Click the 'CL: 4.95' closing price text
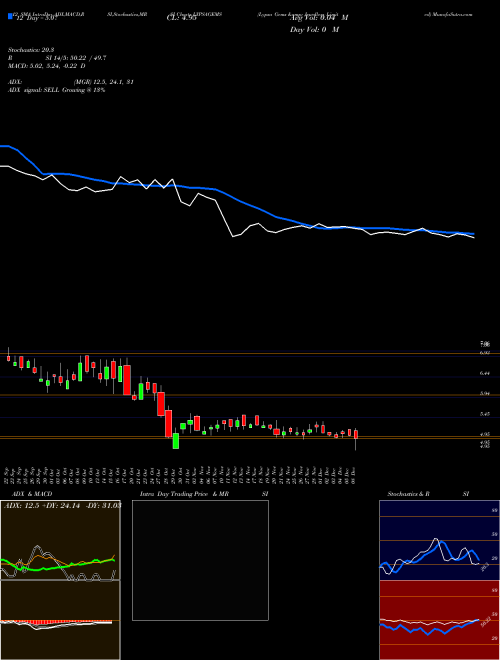 tap(182, 18)
